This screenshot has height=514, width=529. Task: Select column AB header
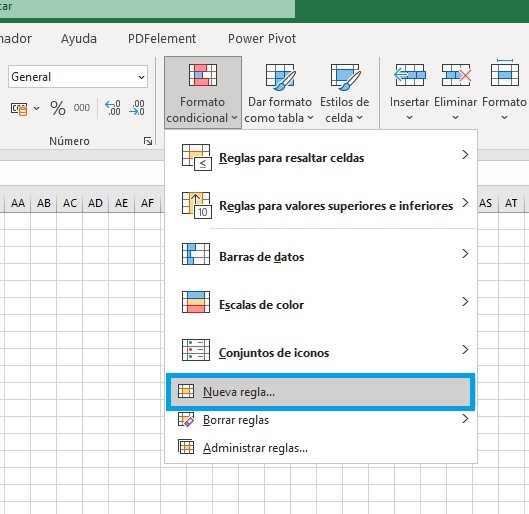click(x=44, y=203)
